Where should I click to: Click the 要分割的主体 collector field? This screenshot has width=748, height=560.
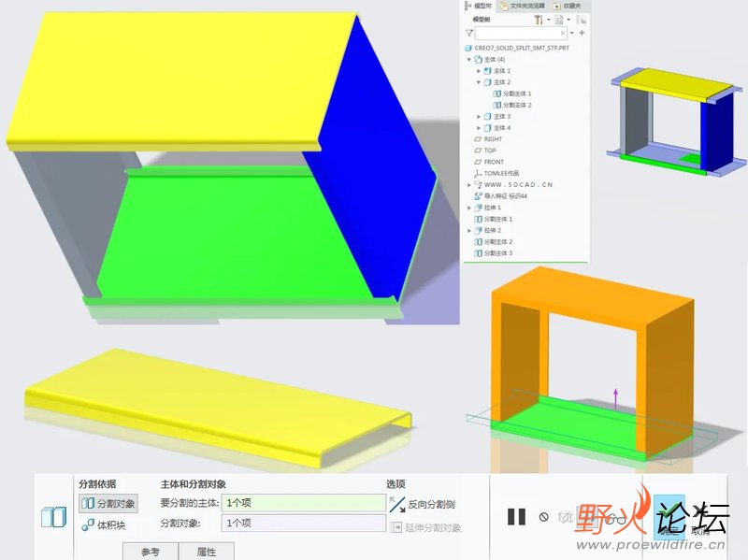click(303, 503)
